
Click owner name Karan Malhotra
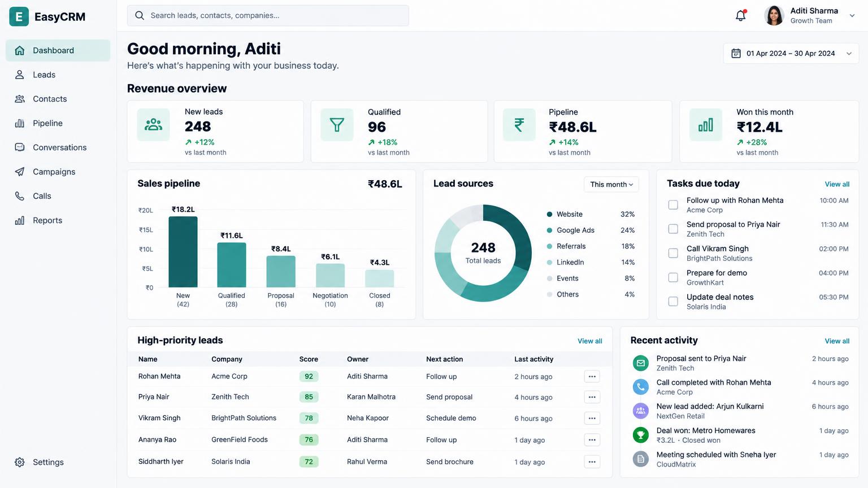tap(371, 397)
